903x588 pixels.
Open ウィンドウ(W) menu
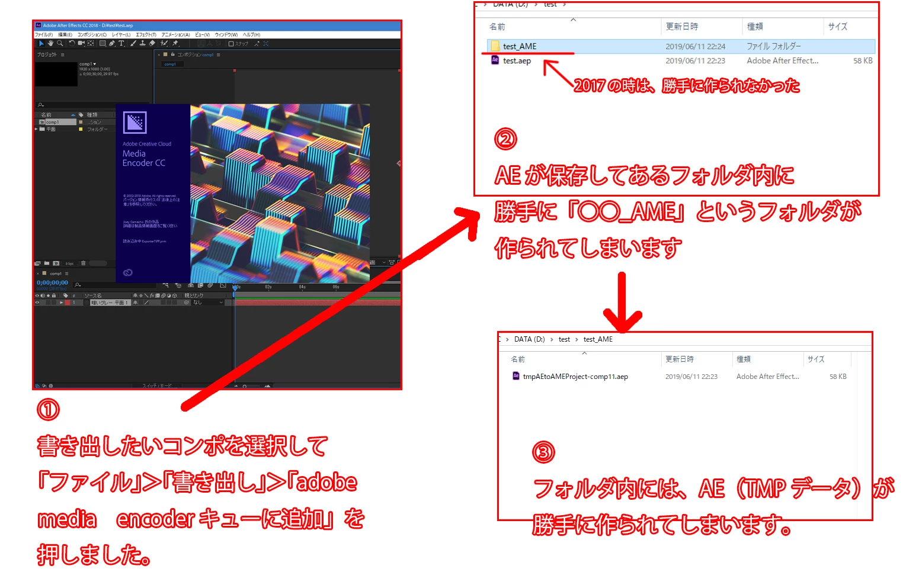coord(226,34)
